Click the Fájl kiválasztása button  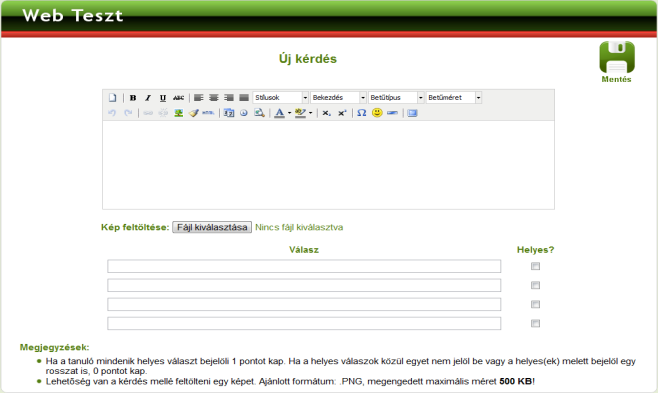(x=212, y=227)
